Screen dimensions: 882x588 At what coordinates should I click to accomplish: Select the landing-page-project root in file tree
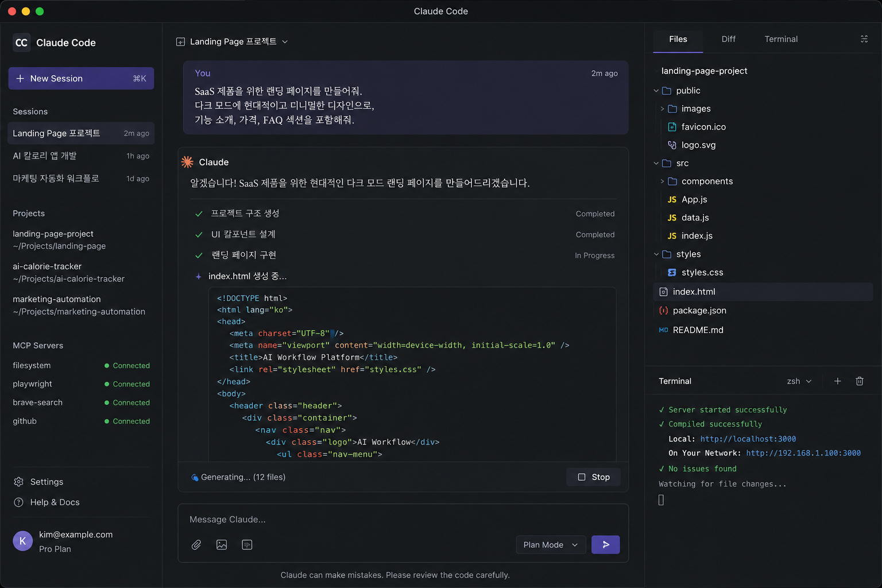[704, 71]
